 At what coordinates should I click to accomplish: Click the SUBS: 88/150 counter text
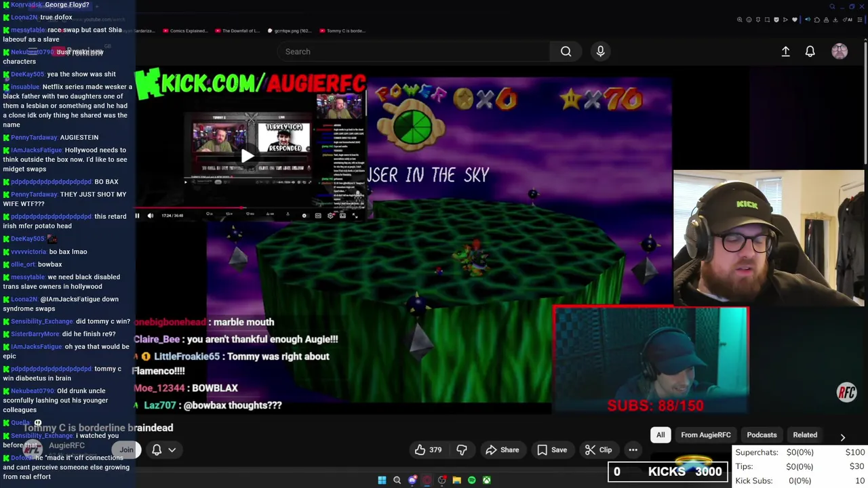[655, 405]
